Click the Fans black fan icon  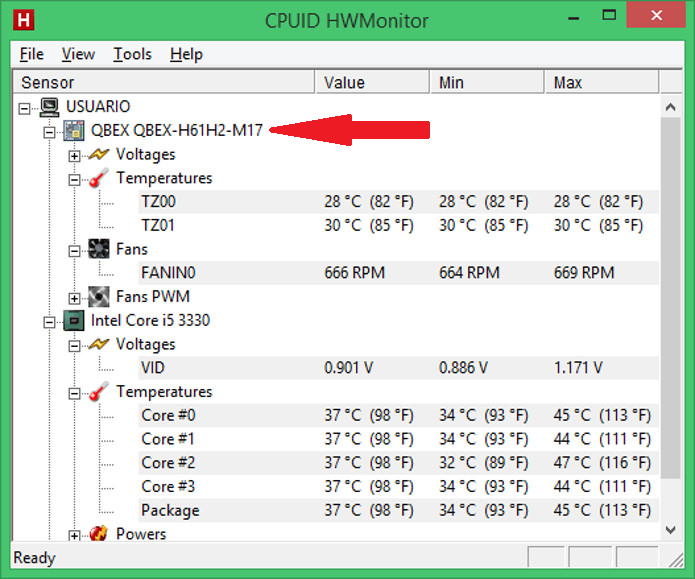[x=98, y=249]
